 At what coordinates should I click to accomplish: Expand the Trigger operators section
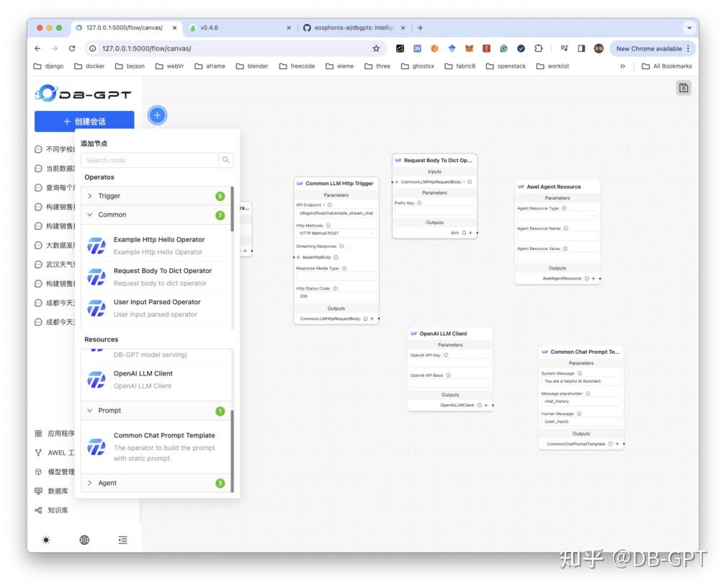click(108, 195)
